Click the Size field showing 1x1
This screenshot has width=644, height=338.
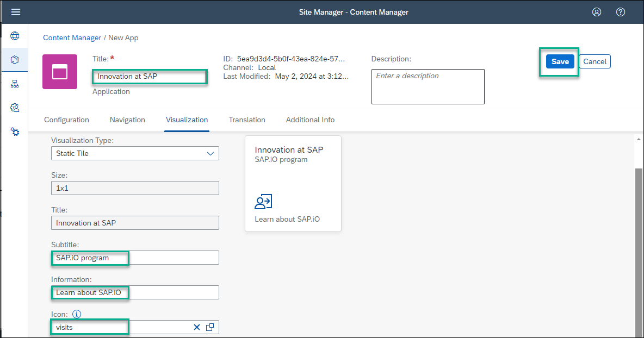135,188
